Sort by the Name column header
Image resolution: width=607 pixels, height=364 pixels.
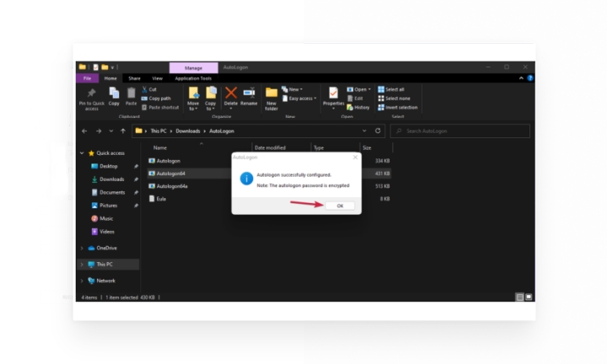tap(160, 147)
